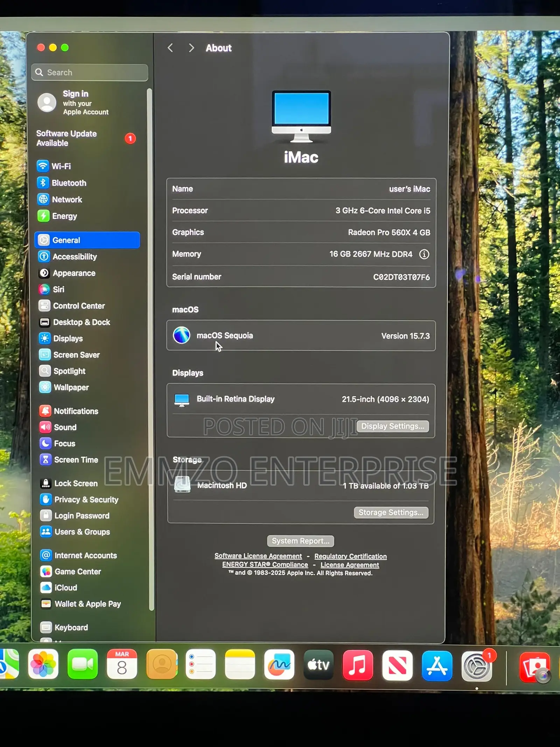Open Wallpaper settings
The width and height of the screenshot is (560, 747).
coord(64,387)
